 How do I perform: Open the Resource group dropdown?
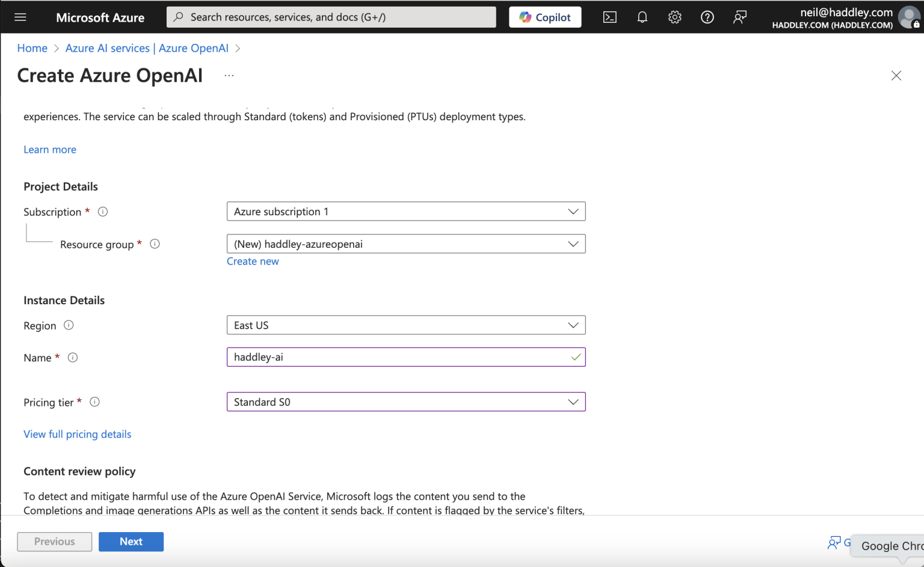[x=405, y=244]
